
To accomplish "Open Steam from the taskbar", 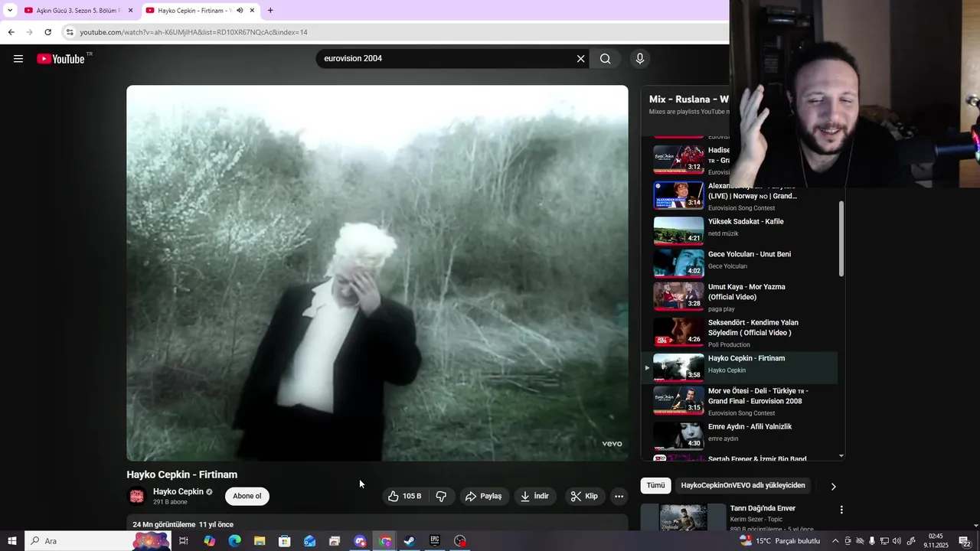I will coord(410,541).
